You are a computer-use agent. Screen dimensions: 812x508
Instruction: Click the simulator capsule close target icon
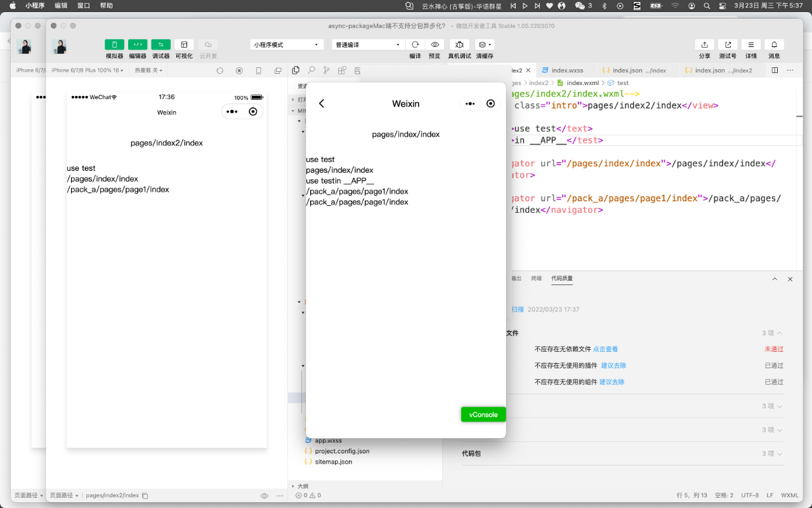coord(253,112)
